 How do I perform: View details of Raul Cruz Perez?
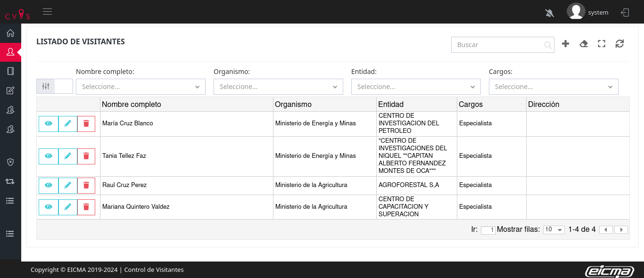49,185
